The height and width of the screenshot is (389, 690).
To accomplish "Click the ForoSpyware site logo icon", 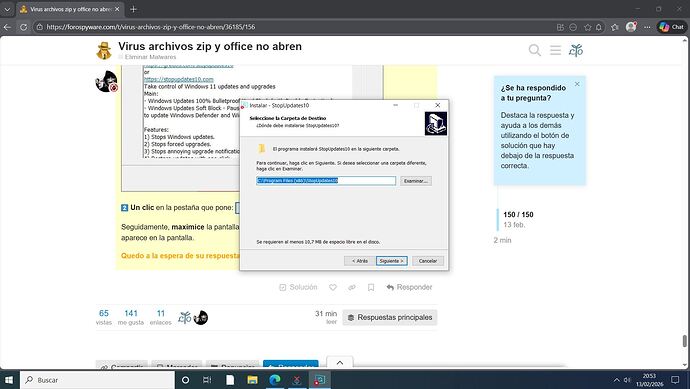I will (x=104, y=50).
